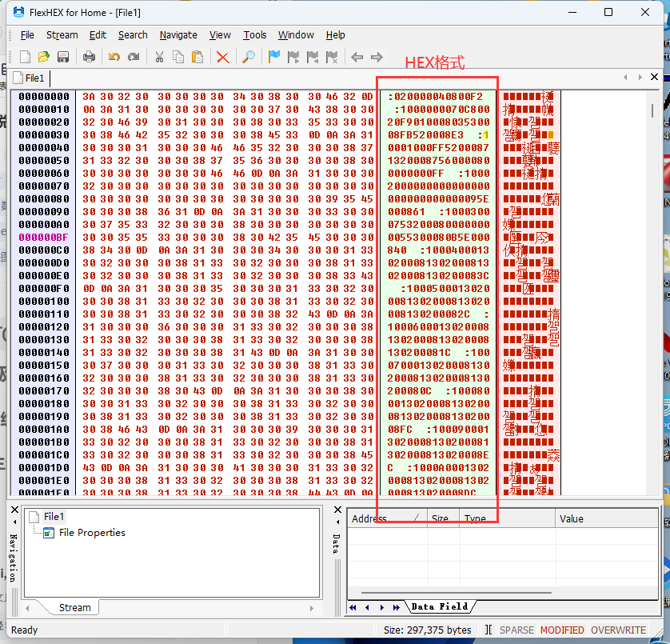Click the New file toolbar icon

(x=25, y=57)
